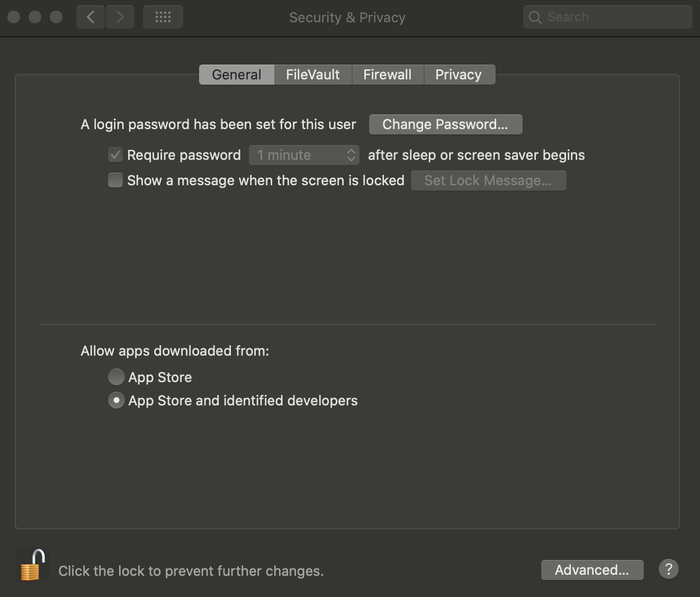Switch to the Firewall tab
This screenshot has width=700, height=597.
[387, 75]
